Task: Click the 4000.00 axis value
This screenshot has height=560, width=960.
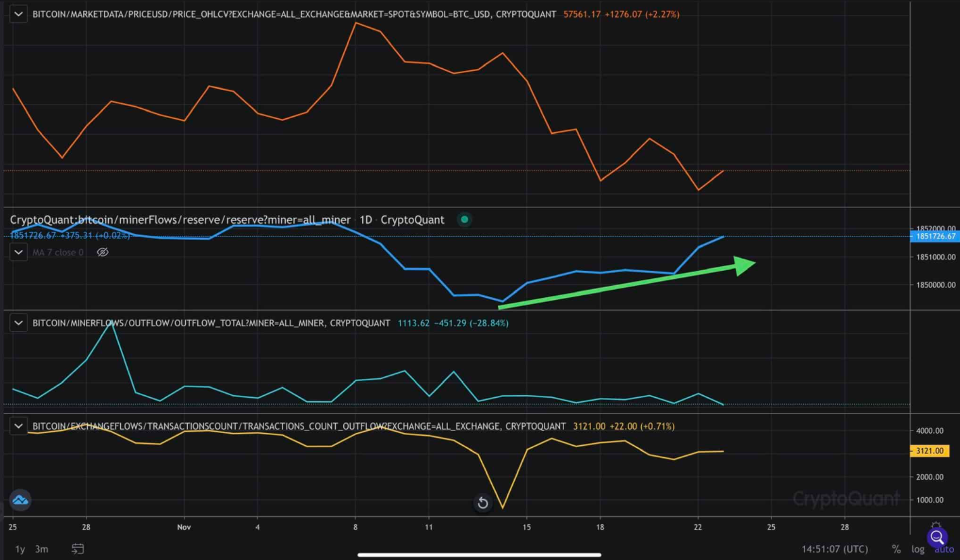Action: click(x=930, y=430)
